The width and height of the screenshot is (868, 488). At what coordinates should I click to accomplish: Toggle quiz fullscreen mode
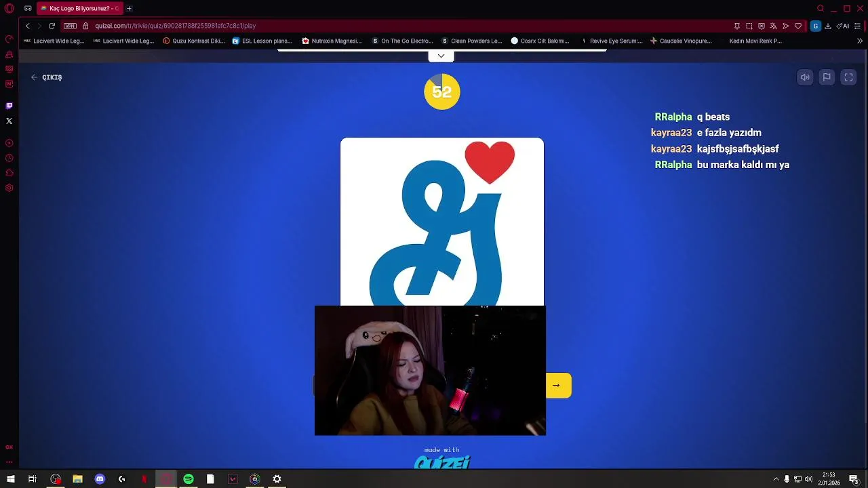pyautogui.click(x=848, y=77)
